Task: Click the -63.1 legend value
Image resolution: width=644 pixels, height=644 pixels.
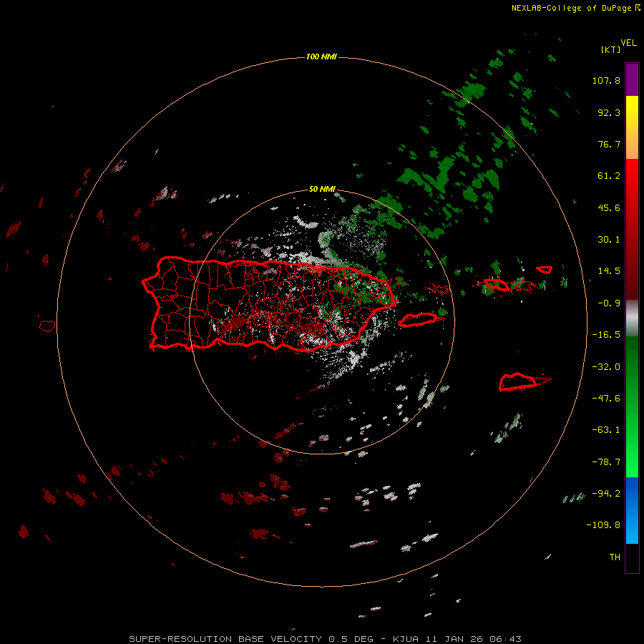Action: [606, 430]
